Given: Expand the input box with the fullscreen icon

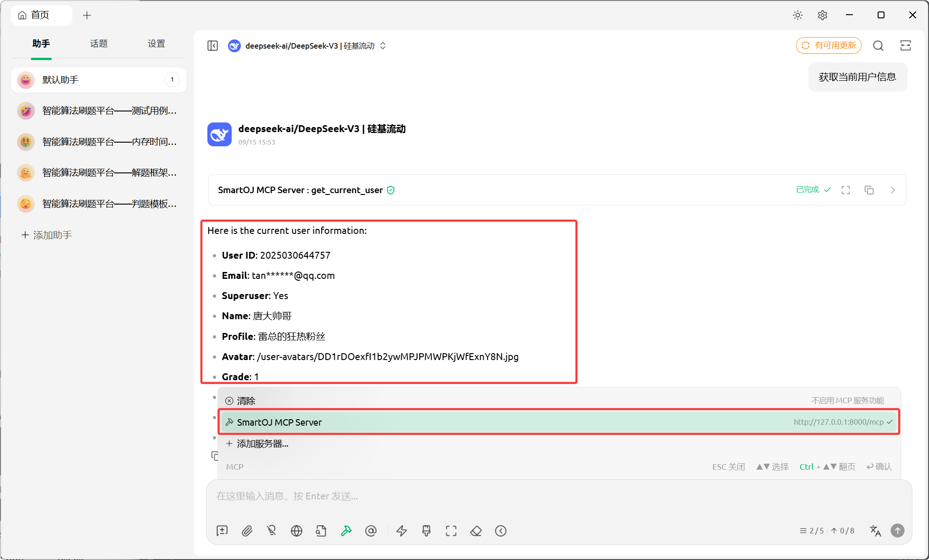Looking at the screenshot, I should [451, 531].
